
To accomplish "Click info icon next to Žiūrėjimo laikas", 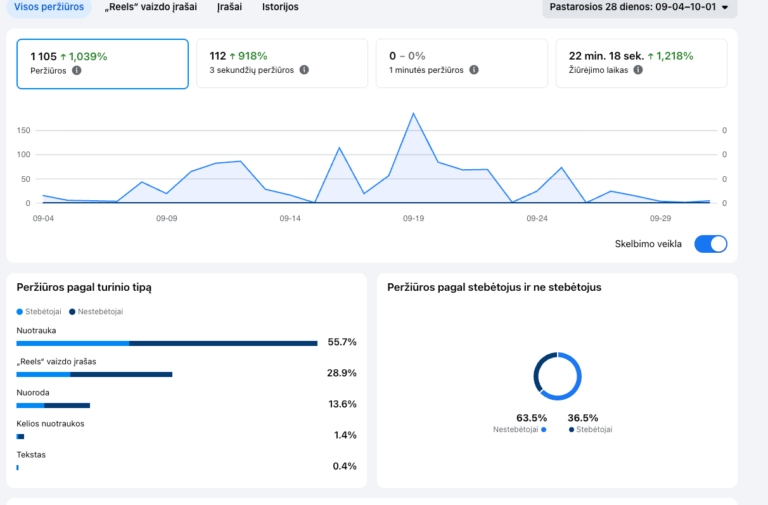I will pos(638,70).
